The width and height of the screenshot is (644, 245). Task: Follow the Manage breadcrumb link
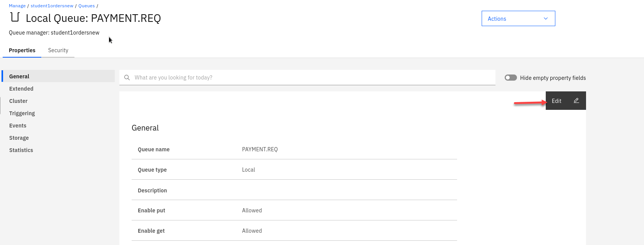[x=17, y=6]
